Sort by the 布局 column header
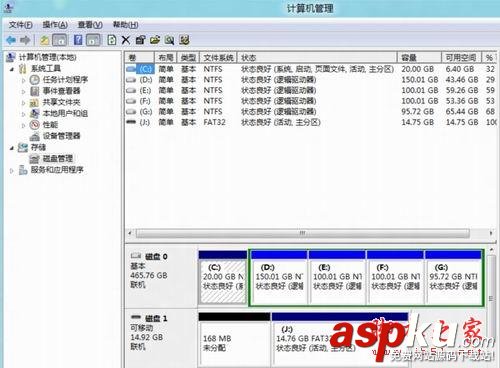 pos(166,57)
